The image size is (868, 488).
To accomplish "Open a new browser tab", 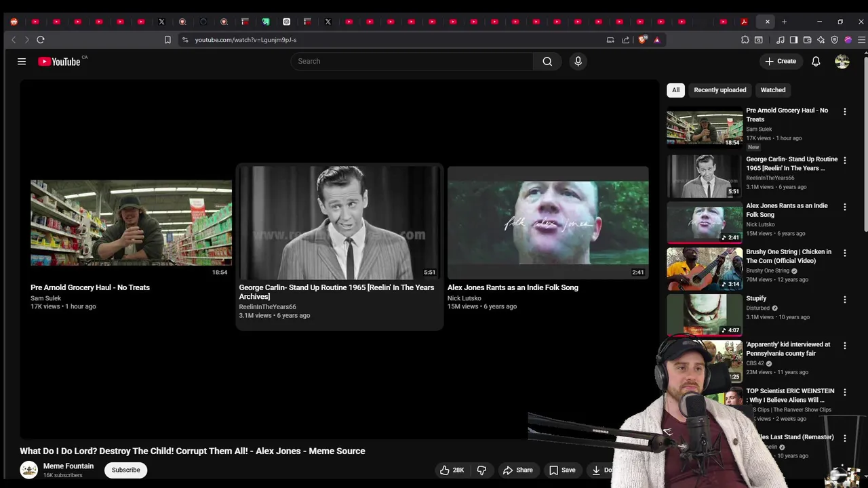I will coord(784,22).
